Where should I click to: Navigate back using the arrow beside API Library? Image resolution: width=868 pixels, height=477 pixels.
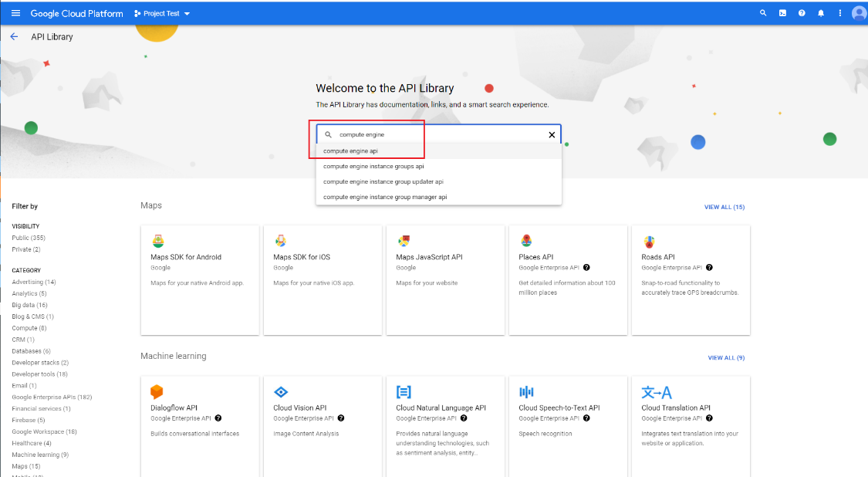pos(14,36)
